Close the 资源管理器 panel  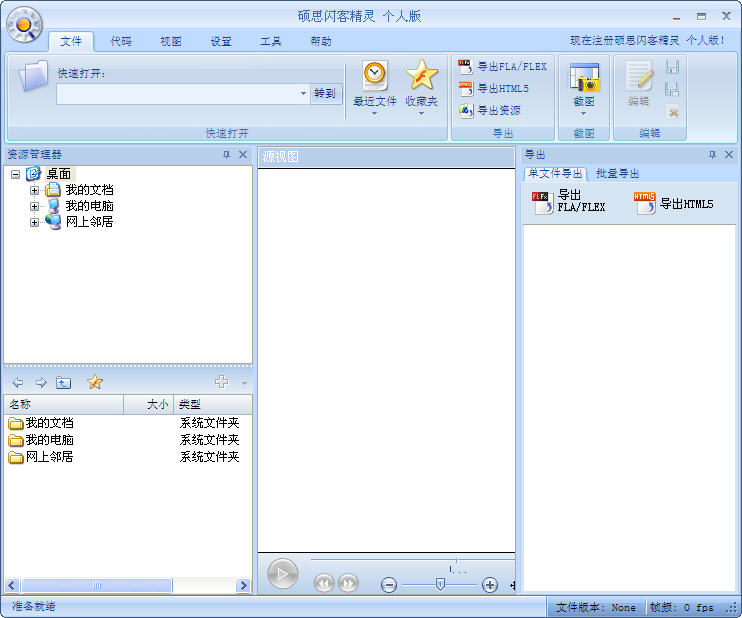click(243, 155)
